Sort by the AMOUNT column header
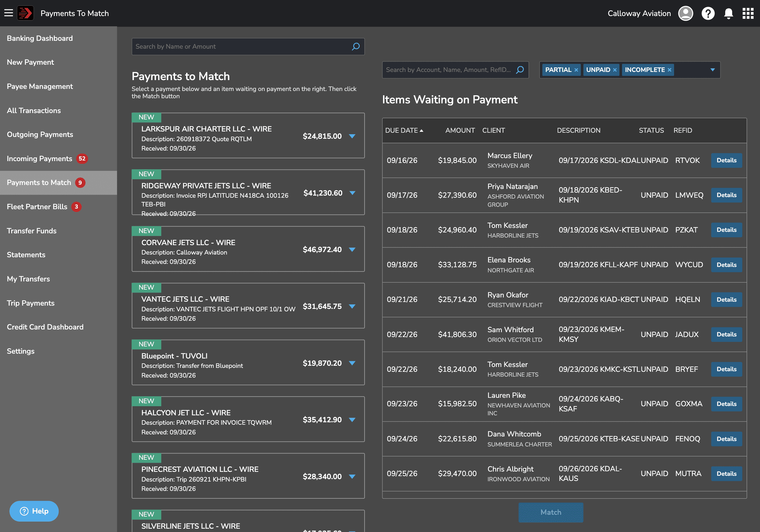Screen dimensions: 760x532 [x=460, y=131]
